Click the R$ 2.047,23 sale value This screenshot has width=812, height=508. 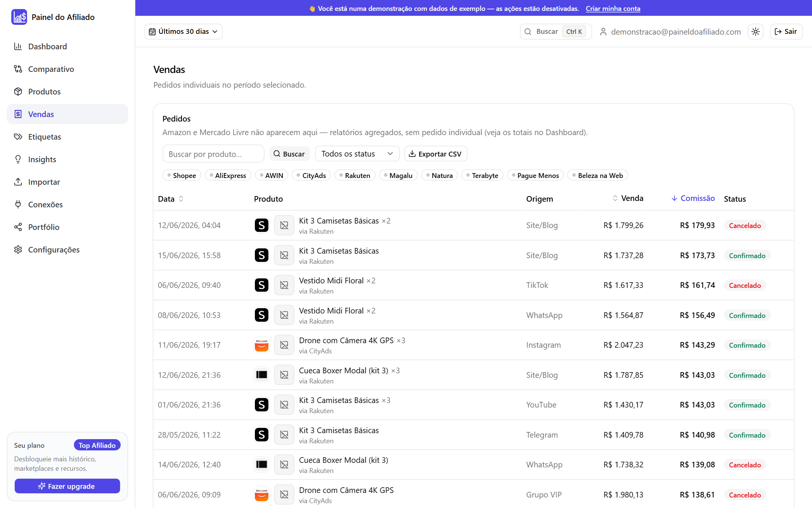click(623, 345)
